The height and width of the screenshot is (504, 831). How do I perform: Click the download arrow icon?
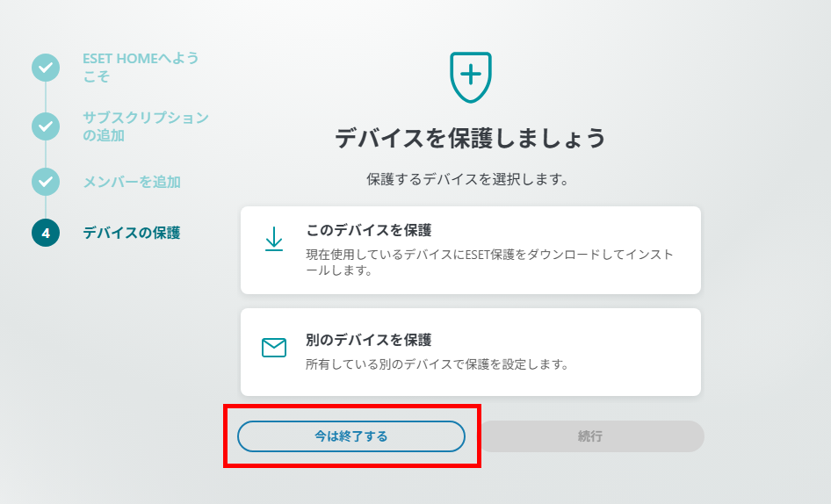(x=274, y=239)
